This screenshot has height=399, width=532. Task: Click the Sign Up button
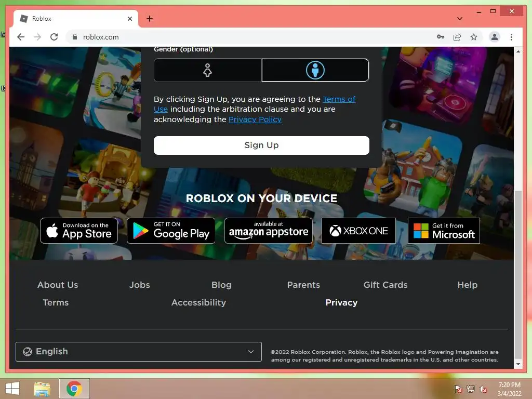coord(261,145)
